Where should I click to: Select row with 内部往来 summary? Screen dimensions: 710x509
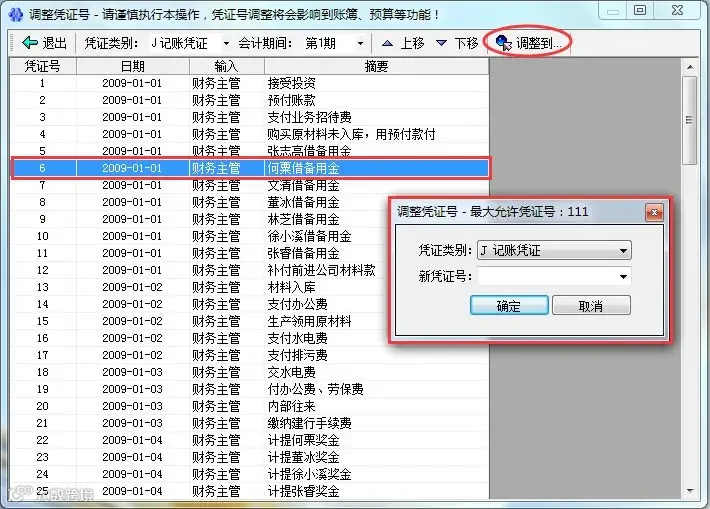249,406
